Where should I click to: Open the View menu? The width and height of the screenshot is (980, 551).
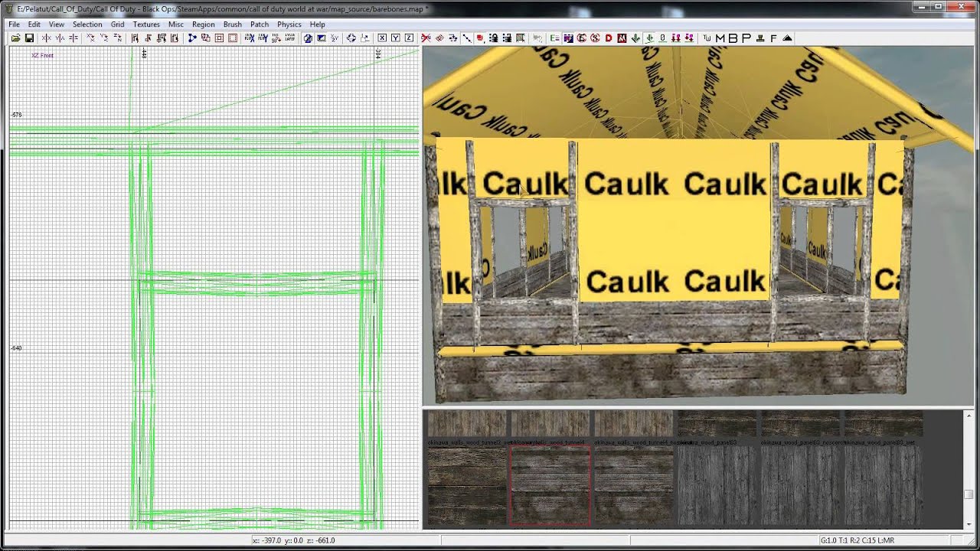point(56,24)
